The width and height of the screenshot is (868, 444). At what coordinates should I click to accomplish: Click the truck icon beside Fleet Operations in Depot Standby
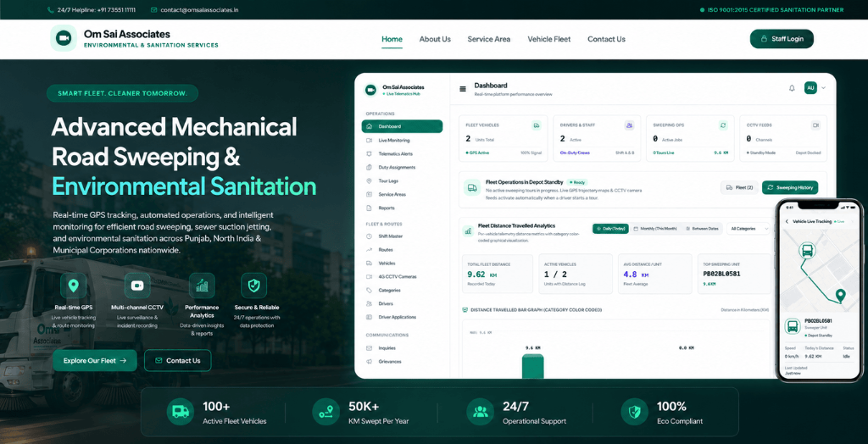(x=472, y=188)
